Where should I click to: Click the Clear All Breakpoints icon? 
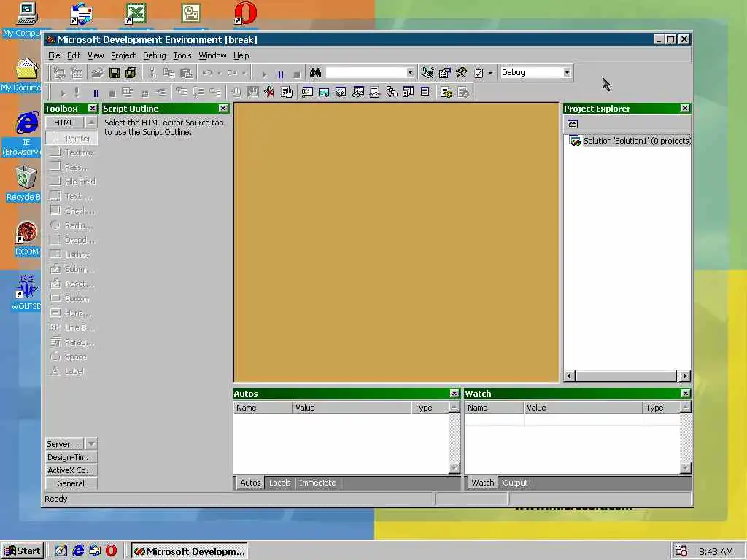click(269, 93)
